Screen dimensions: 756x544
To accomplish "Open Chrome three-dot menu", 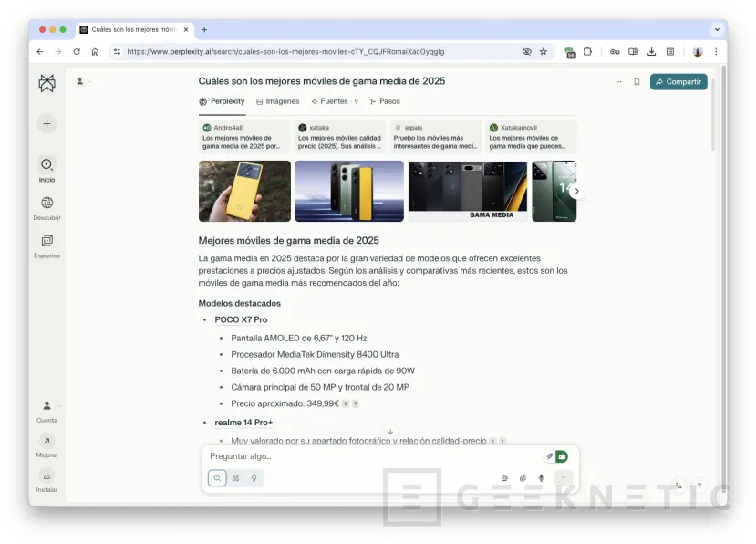I will [716, 52].
